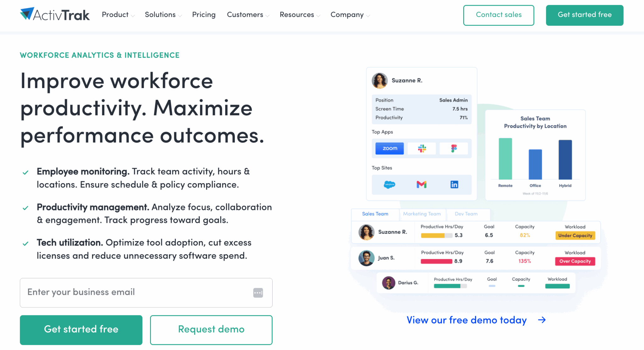The height and width of the screenshot is (350, 644).
Task: Click the arrow beside View our free demo
Action: [x=542, y=320]
